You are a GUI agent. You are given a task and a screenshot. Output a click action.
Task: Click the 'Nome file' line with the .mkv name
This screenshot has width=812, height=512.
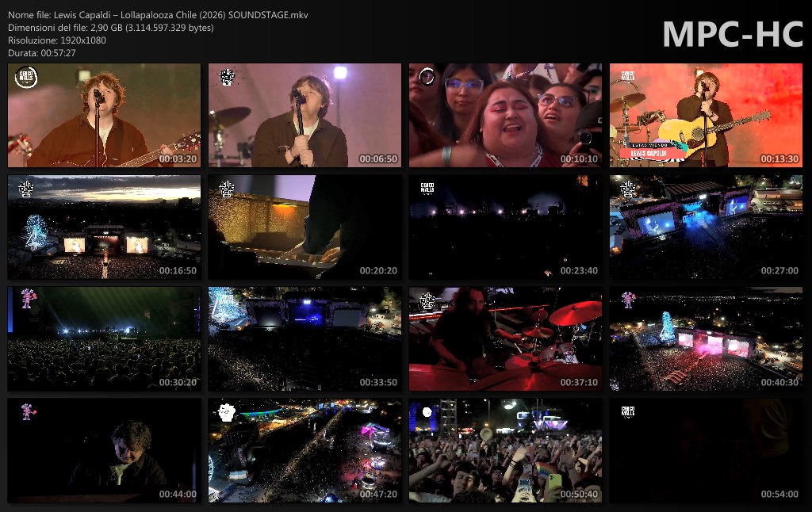click(x=159, y=15)
